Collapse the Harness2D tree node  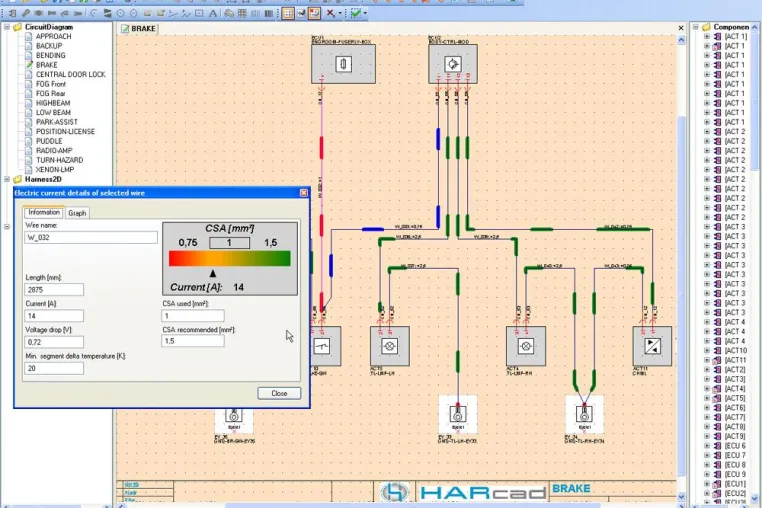click(x=7, y=179)
